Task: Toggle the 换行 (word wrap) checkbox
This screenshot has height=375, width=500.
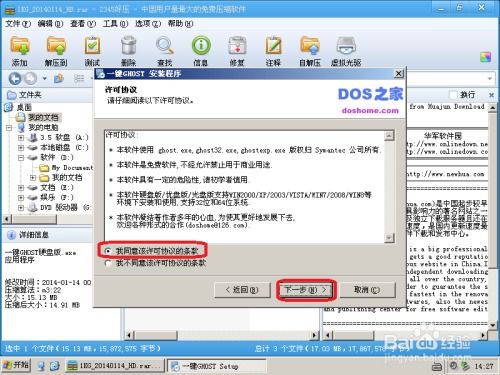Action: 453,95
